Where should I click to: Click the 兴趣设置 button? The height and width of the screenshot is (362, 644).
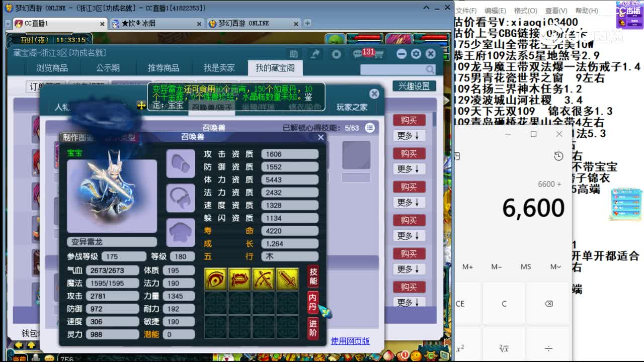[414, 86]
